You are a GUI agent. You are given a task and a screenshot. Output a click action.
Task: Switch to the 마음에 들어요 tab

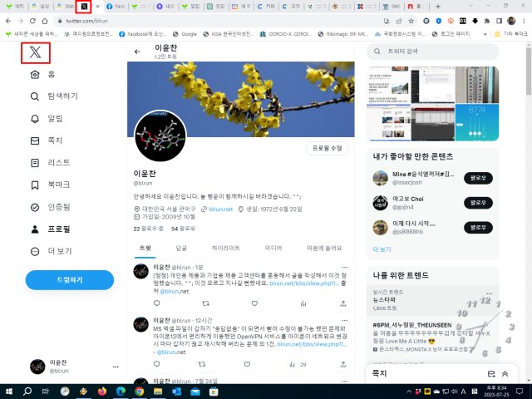point(324,248)
